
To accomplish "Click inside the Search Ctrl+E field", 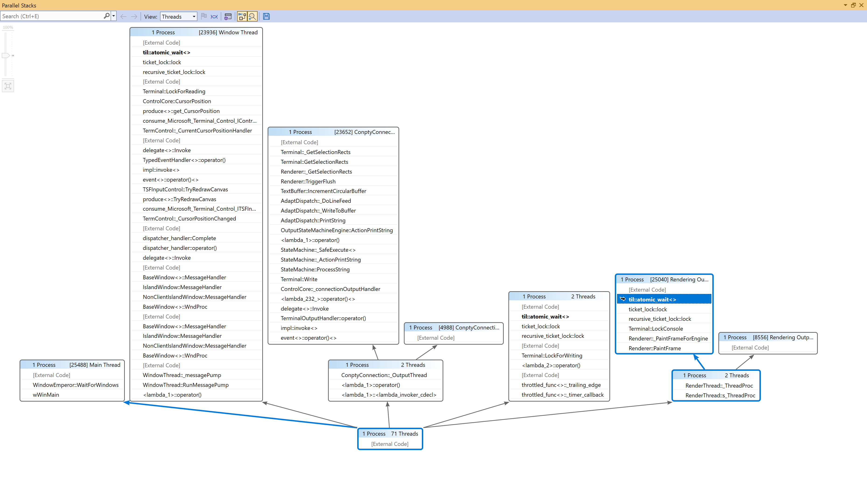I will coord(52,16).
